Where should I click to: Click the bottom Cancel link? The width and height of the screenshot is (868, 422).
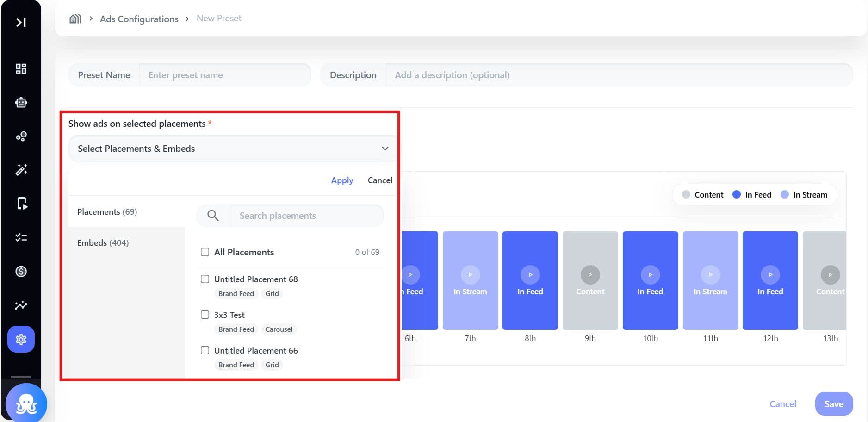click(x=783, y=404)
